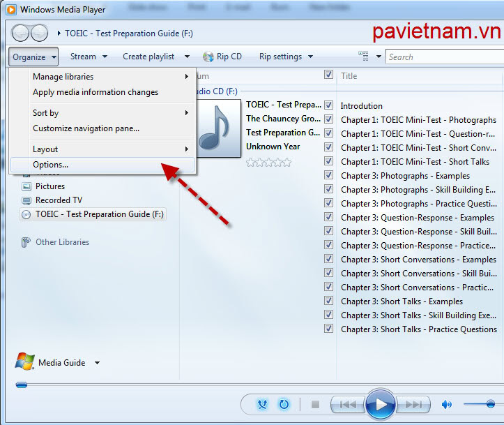The height and width of the screenshot is (425, 504).
Task: Click the Rip CD disc icon
Action: point(208,57)
